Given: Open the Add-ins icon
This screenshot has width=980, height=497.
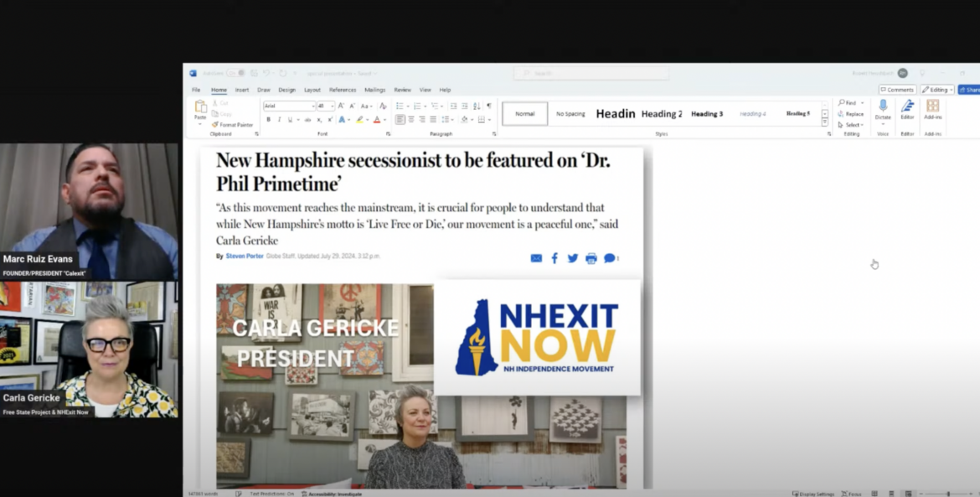Looking at the screenshot, I should (x=932, y=107).
